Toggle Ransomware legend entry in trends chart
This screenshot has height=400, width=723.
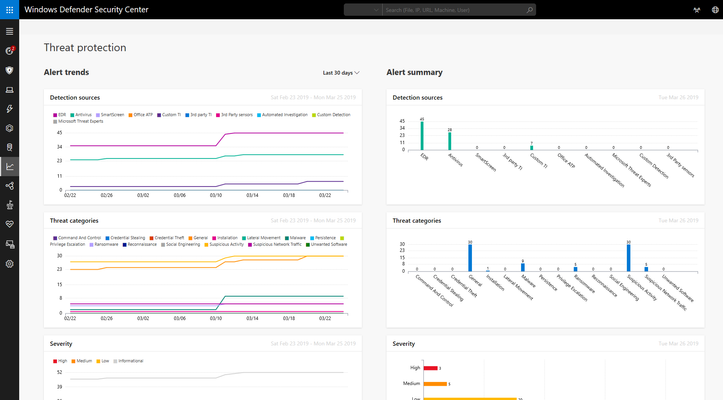[104, 245]
